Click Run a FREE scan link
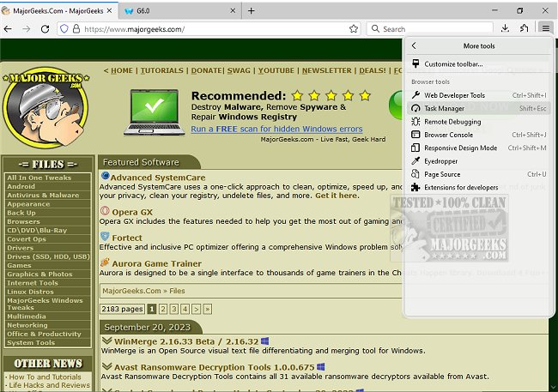The image size is (558, 392). [x=276, y=129]
